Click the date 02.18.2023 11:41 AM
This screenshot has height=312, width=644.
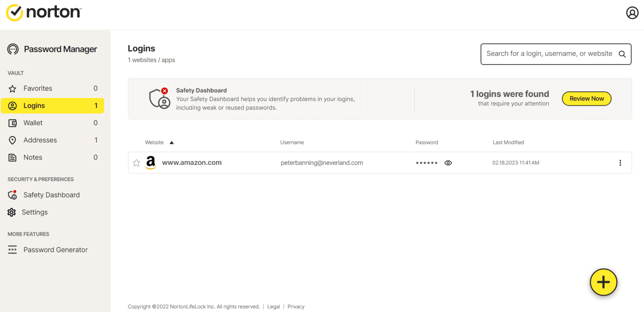tap(516, 163)
